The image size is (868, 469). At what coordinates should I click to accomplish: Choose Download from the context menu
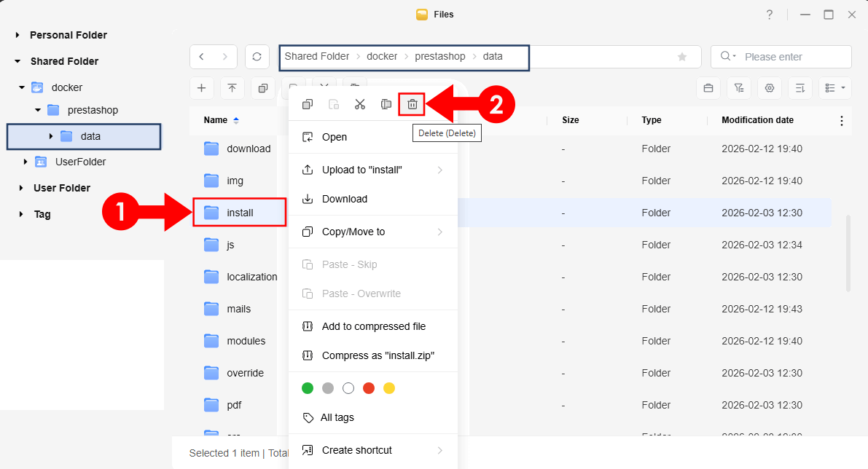tap(344, 199)
